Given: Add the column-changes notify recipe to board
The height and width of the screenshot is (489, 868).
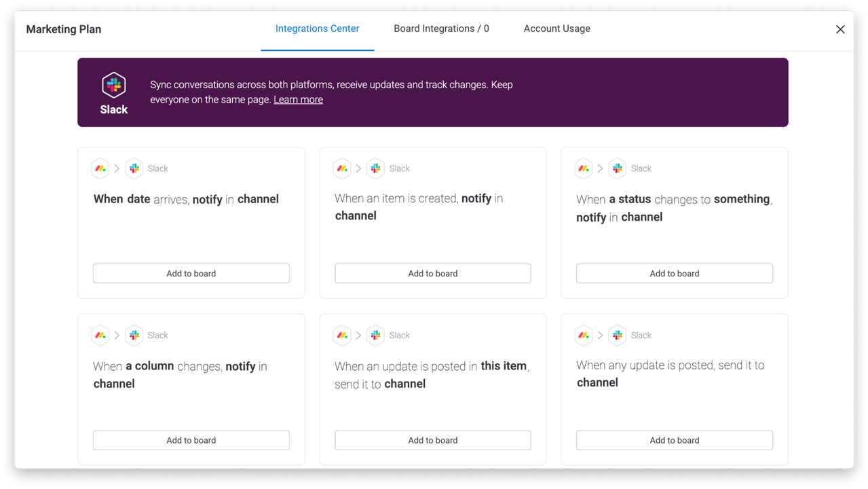Looking at the screenshot, I should (x=191, y=440).
